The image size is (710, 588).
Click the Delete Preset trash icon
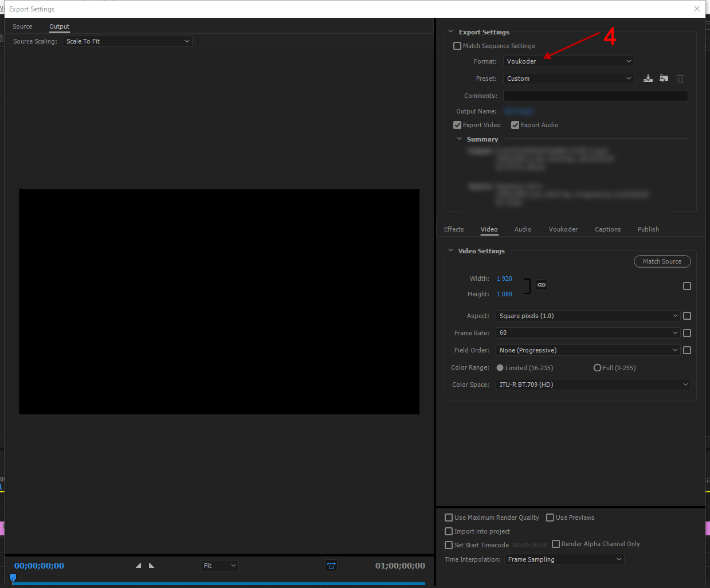(680, 79)
